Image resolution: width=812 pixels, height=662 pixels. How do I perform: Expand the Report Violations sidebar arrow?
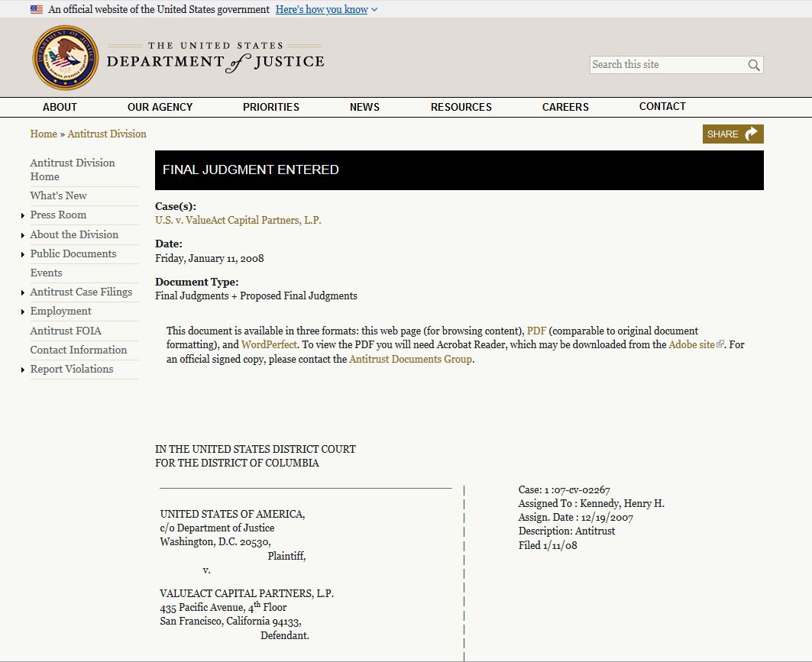click(x=23, y=370)
